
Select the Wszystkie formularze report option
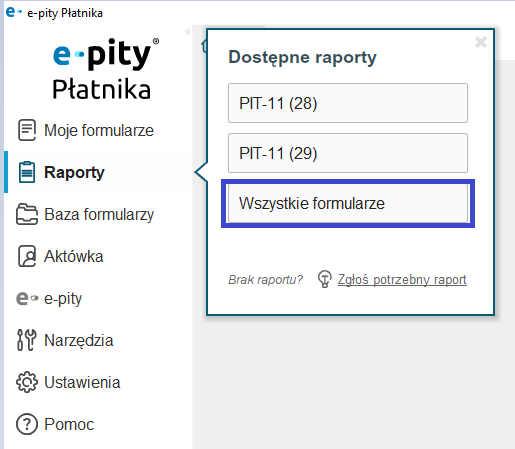[x=348, y=203]
